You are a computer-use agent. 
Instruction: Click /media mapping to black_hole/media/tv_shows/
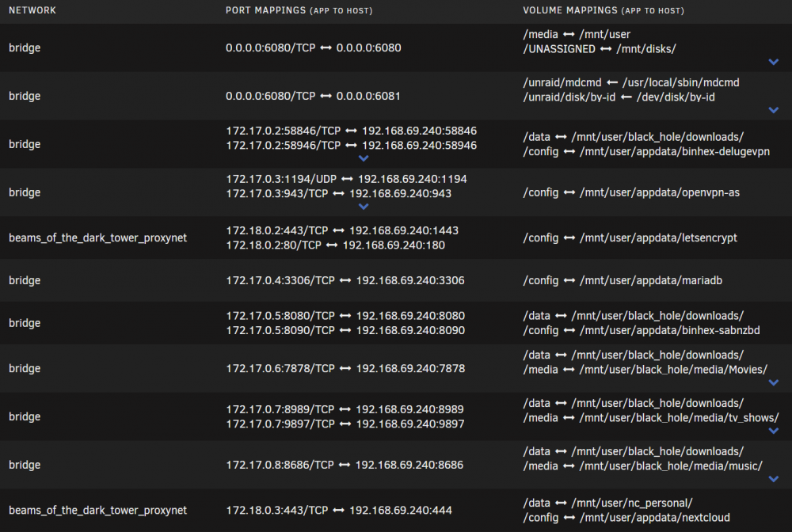(x=651, y=418)
